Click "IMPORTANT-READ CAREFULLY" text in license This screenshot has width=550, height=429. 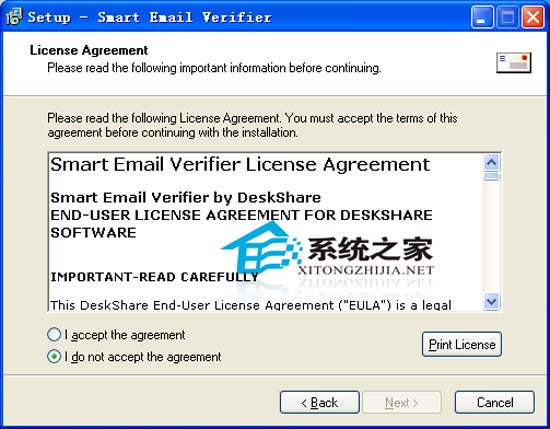pyautogui.click(x=154, y=277)
